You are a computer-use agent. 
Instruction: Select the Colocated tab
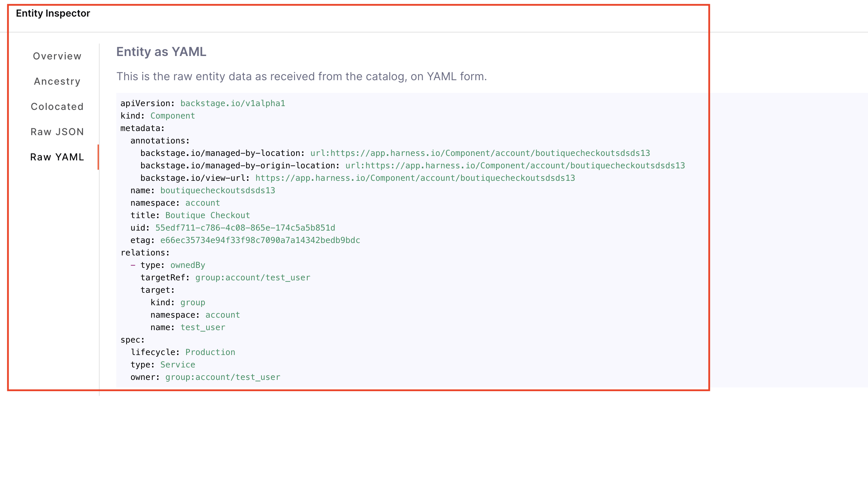coord(57,106)
